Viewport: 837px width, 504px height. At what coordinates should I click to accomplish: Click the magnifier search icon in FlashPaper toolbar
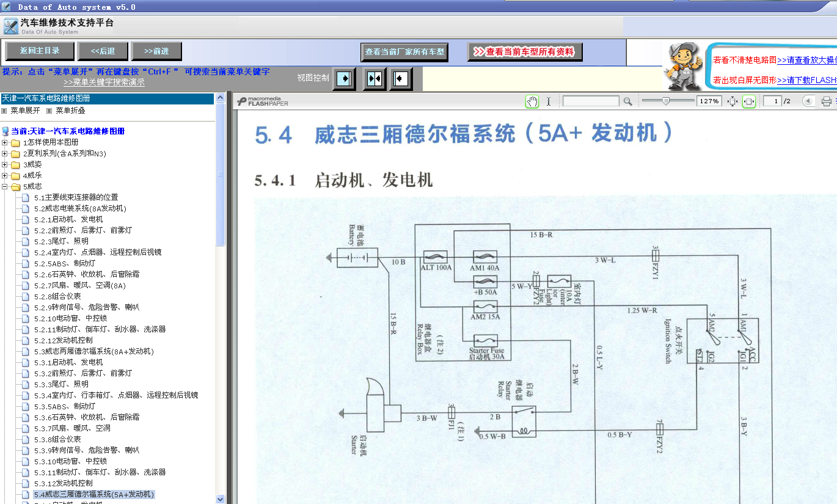[x=627, y=101]
